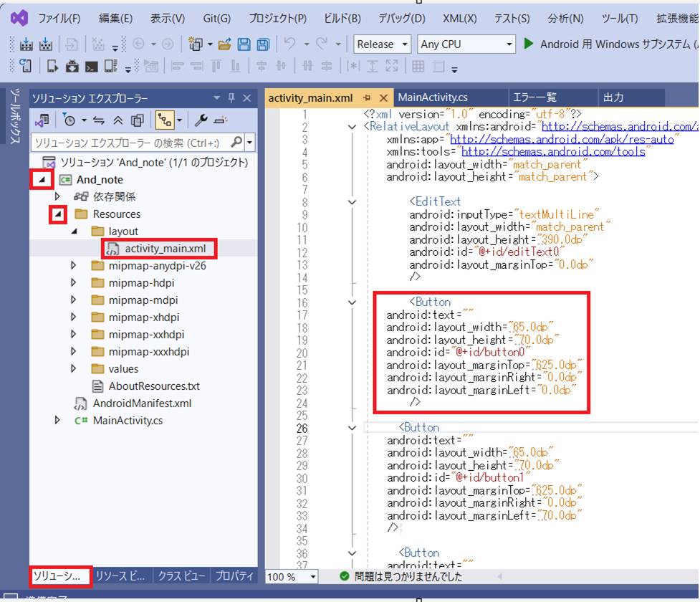Viewport: 700px width, 602px height.
Task: Click the Open File folder icon
Action: coord(225,44)
